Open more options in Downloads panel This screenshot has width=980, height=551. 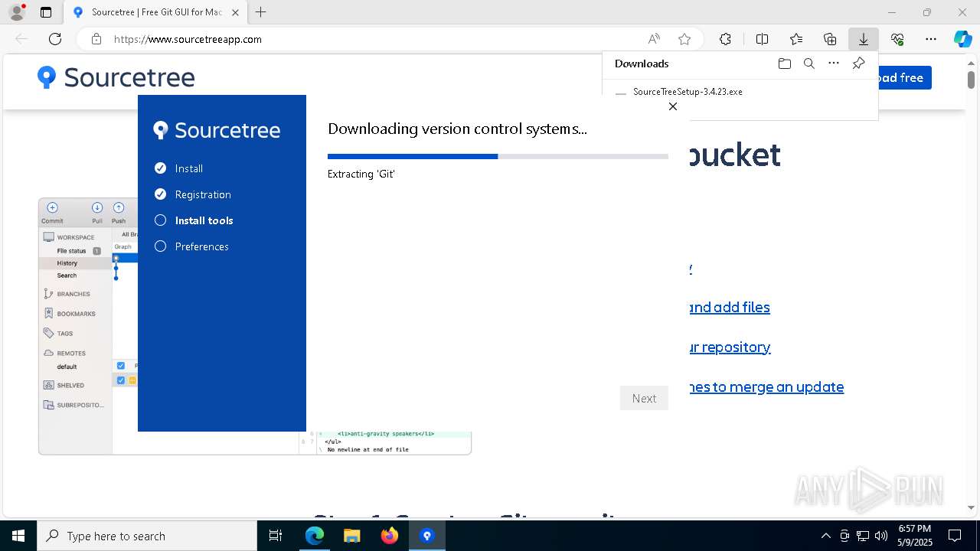point(834,64)
